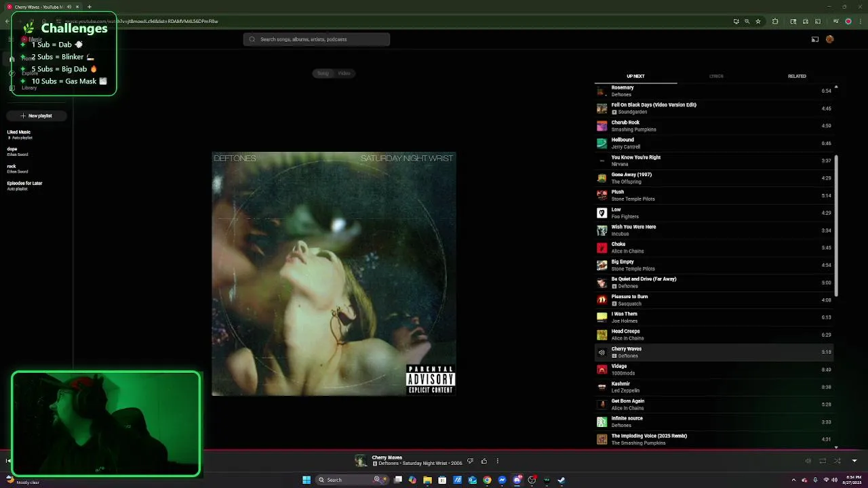Click the Gone Away (1997) thumbnail

pyautogui.click(x=601, y=178)
